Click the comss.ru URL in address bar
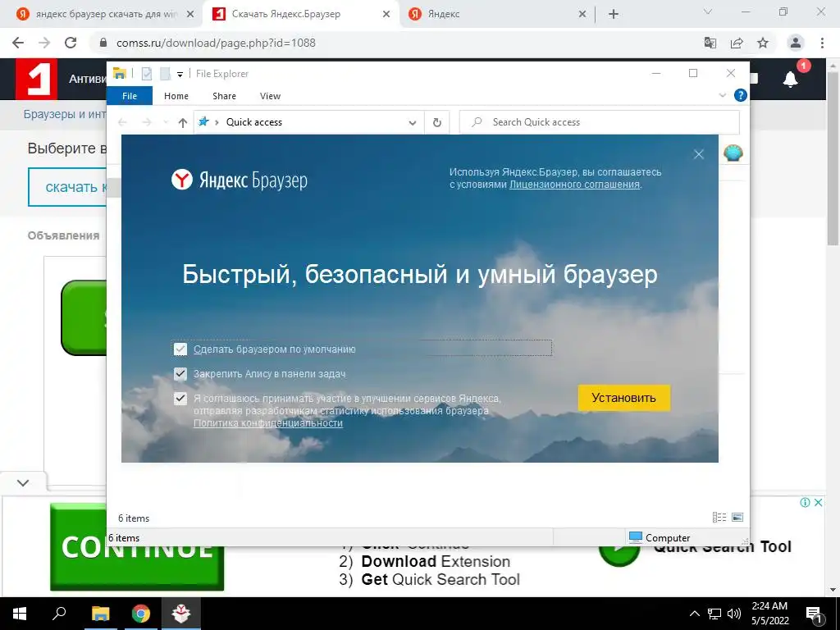The width and height of the screenshot is (840, 630). click(x=216, y=43)
